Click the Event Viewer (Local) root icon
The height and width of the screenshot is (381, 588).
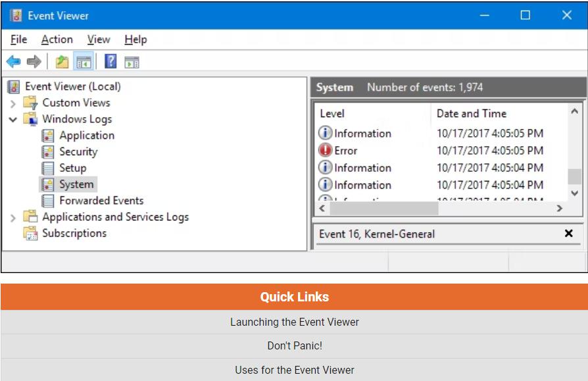point(14,87)
